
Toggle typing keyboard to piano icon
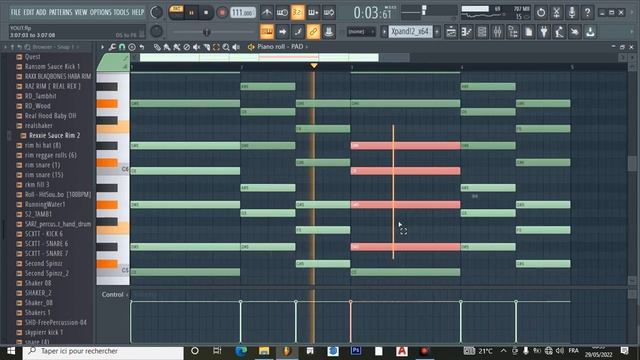pyautogui.click(x=267, y=31)
